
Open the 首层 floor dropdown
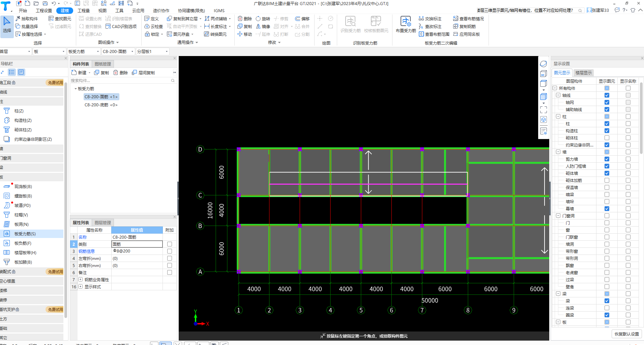point(16,51)
